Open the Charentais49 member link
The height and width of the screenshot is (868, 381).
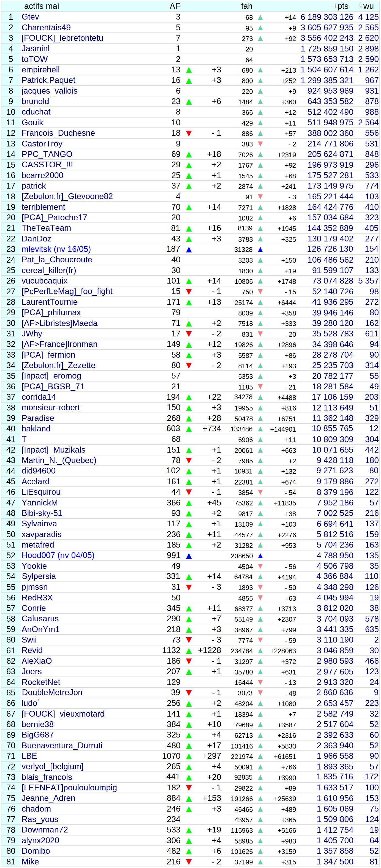pyautogui.click(x=46, y=28)
